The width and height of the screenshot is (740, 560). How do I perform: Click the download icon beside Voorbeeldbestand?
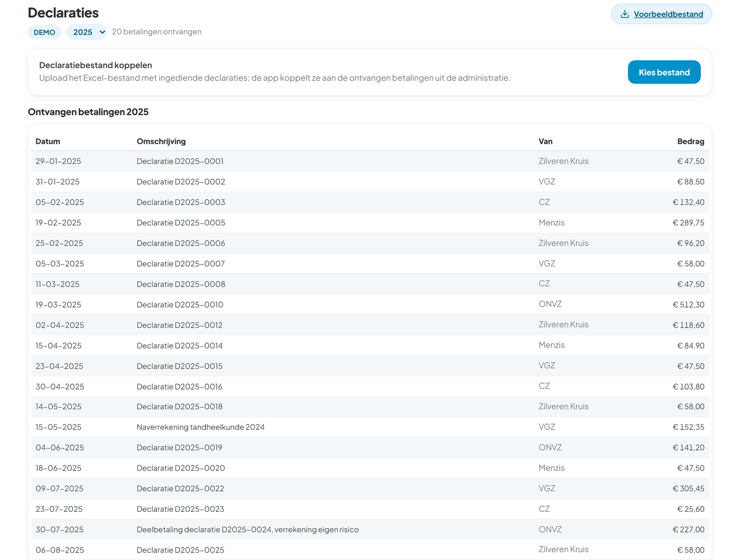[625, 14]
